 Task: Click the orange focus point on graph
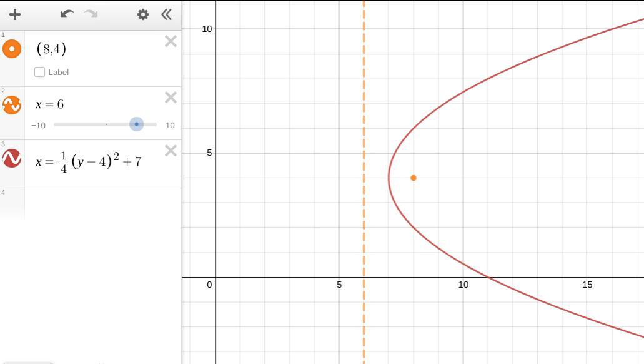pos(413,178)
